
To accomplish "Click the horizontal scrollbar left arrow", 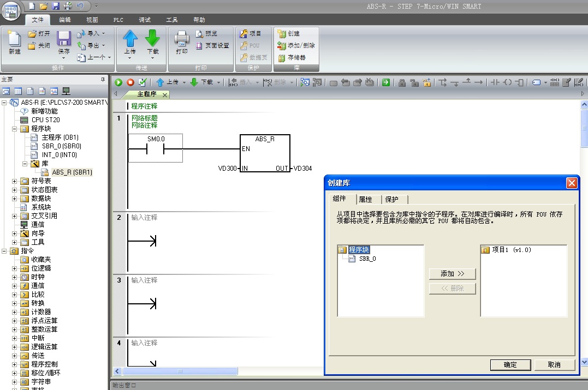I will click(x=117, y=371).
